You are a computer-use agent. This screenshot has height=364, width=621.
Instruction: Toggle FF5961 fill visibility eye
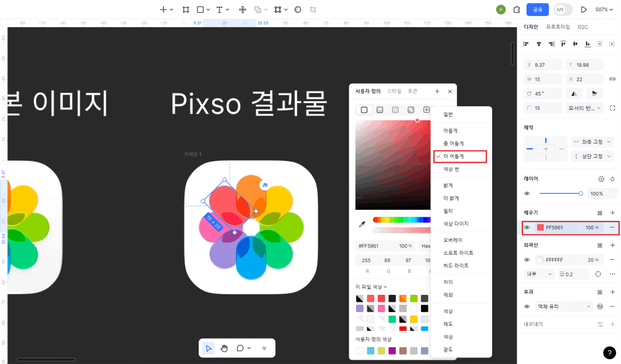tap(527, 228)
